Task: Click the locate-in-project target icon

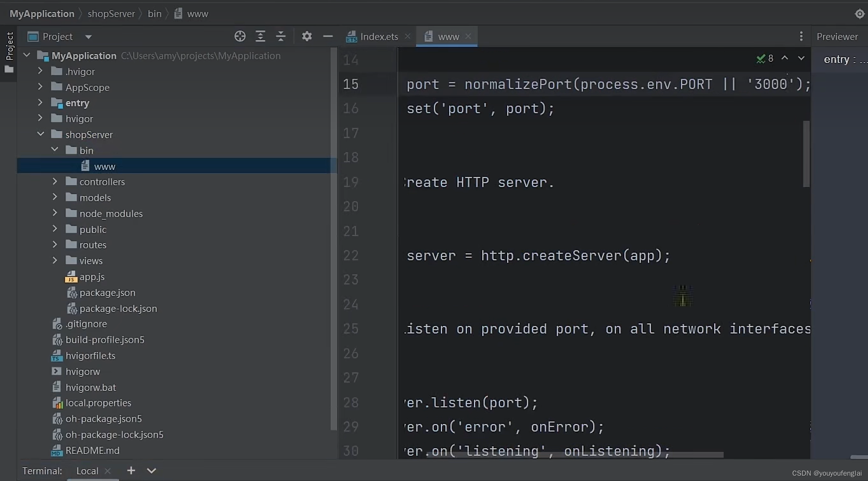Action: tap(240, 36)
